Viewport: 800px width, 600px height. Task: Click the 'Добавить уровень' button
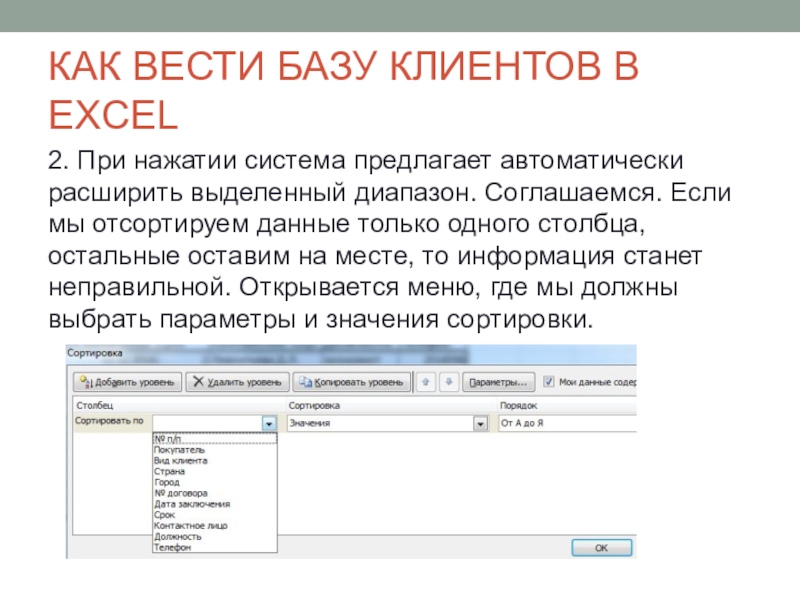click(x=128, y=382)
